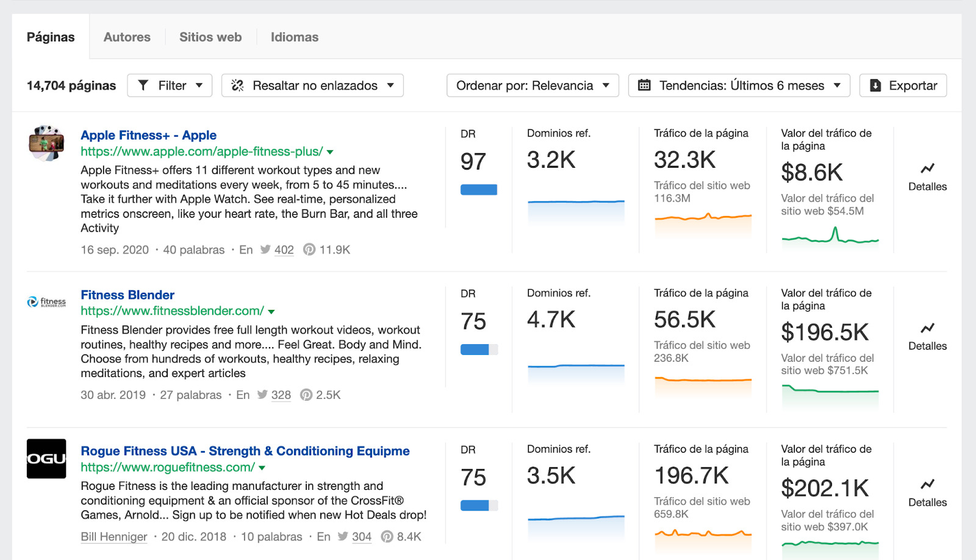Screen dimensions: 976x560
Task: Switch to the Autores tab
Action: point(127,37)
